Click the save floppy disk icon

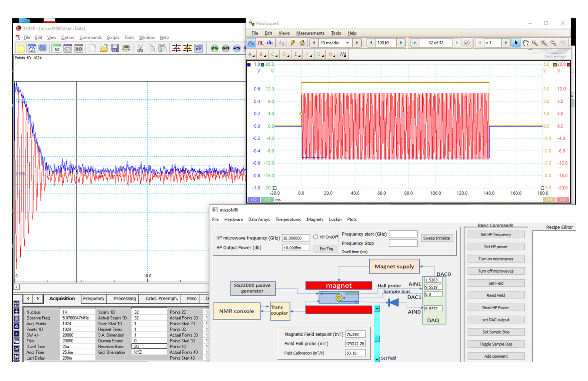tap(115, 48)
